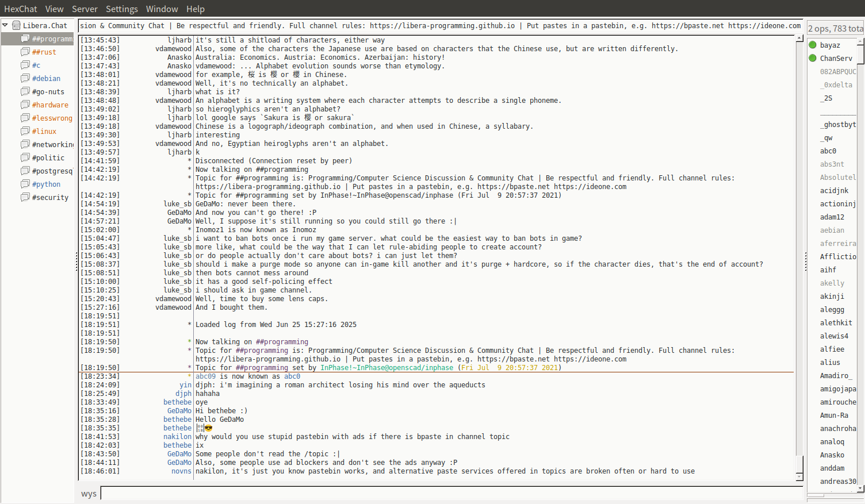Screen dimensions: 865x504
Task: Click green op status icon beside bayaz
Action: (x=813, y=45)
